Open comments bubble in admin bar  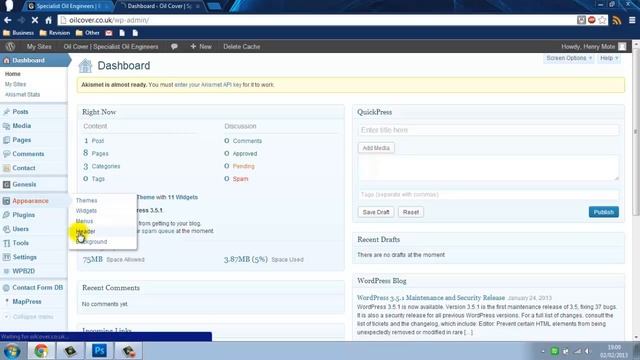click(x=174, y=47)
